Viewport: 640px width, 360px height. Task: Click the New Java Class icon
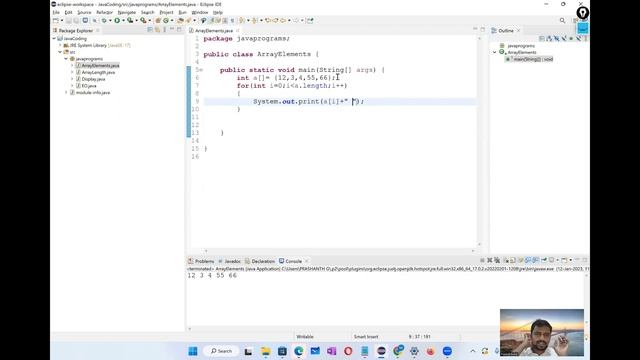point(166,20)
